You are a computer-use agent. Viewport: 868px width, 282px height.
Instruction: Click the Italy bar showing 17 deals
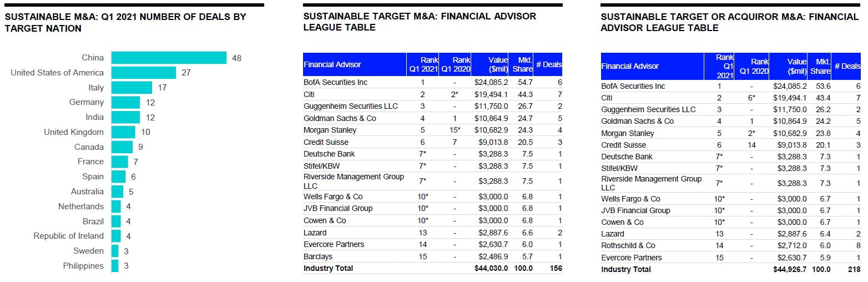tap(132, 88)
